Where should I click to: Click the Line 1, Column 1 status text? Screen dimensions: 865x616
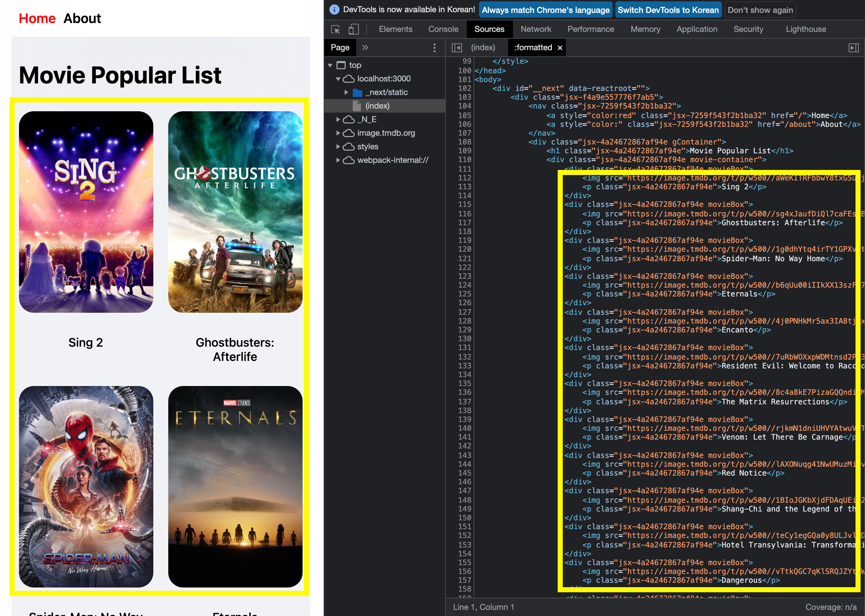pyautogui.click(x=483, y=607)
